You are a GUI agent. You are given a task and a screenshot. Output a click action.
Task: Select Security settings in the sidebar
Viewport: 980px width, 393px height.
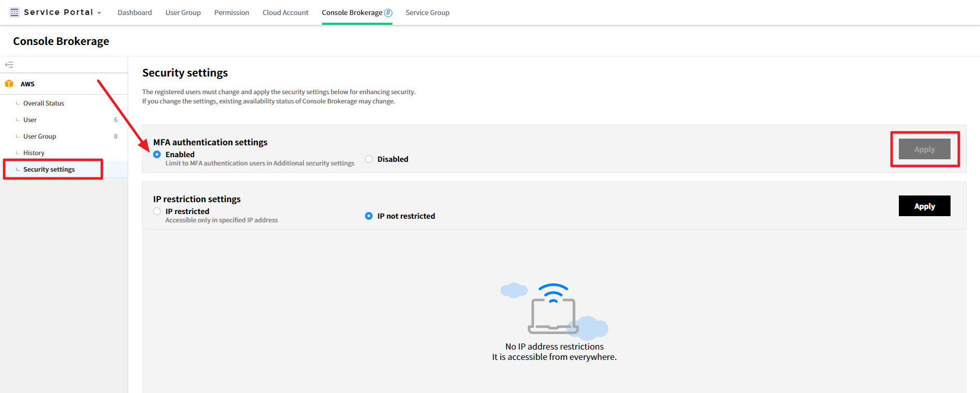click(49, 170)
